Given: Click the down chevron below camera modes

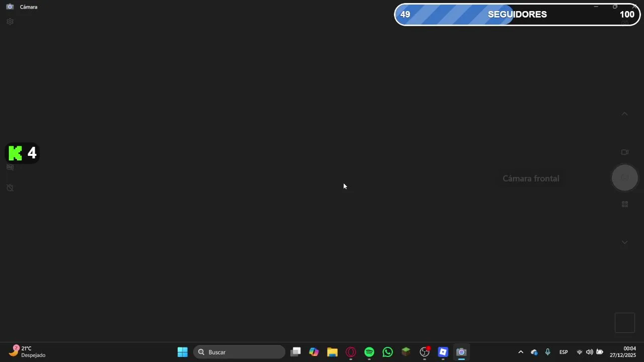Looking at the screenshot, I should point(624,242).
